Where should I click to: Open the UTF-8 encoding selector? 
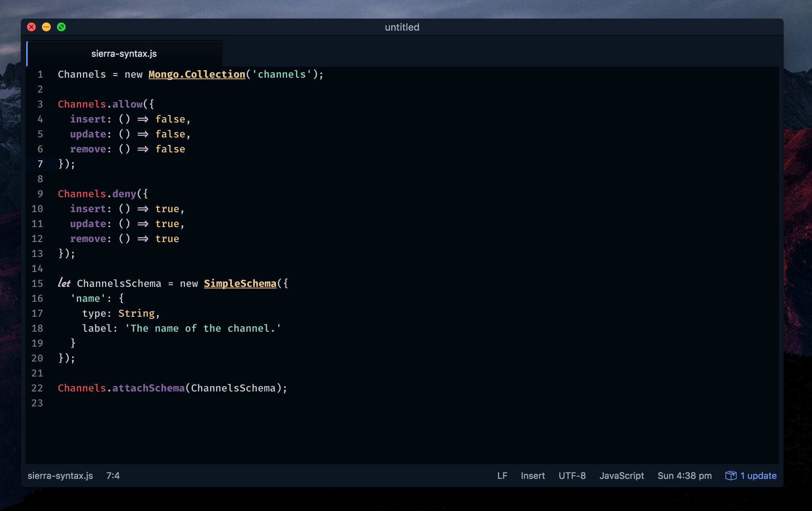coord(572,476)
